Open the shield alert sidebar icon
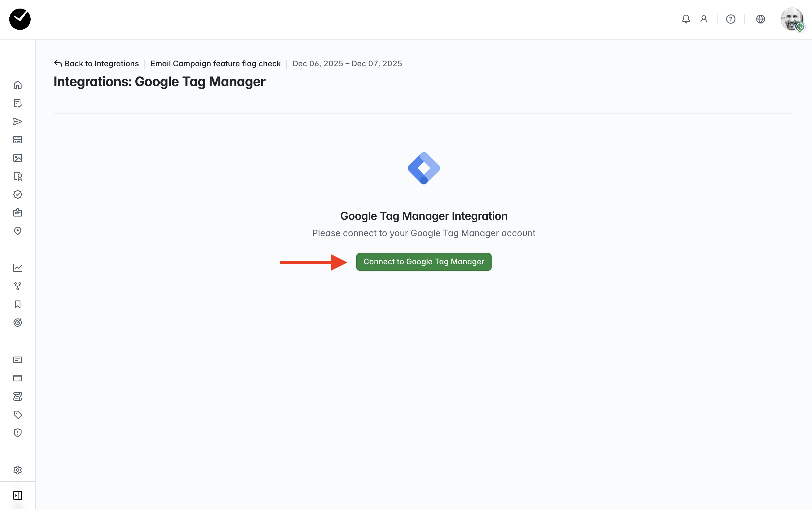The image size is (812, 509). pos(17,432)
